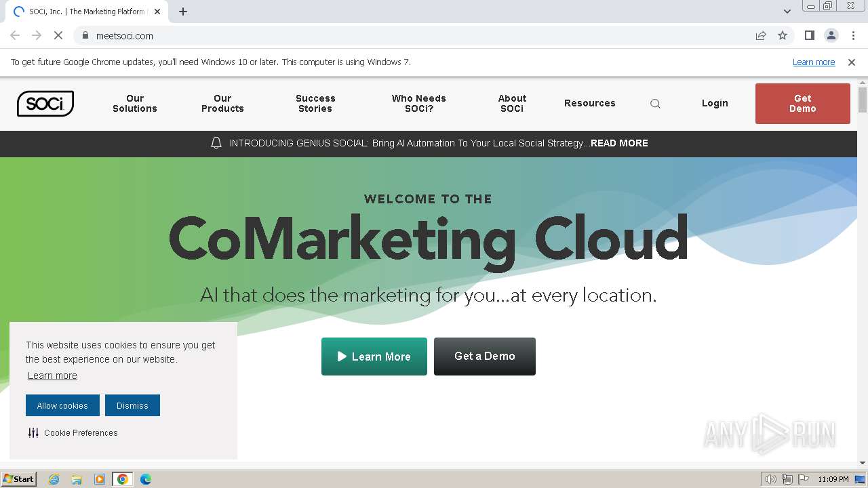Stop page loading with X button
This screenshot has width=868, height=488.
tap(58, 36)
